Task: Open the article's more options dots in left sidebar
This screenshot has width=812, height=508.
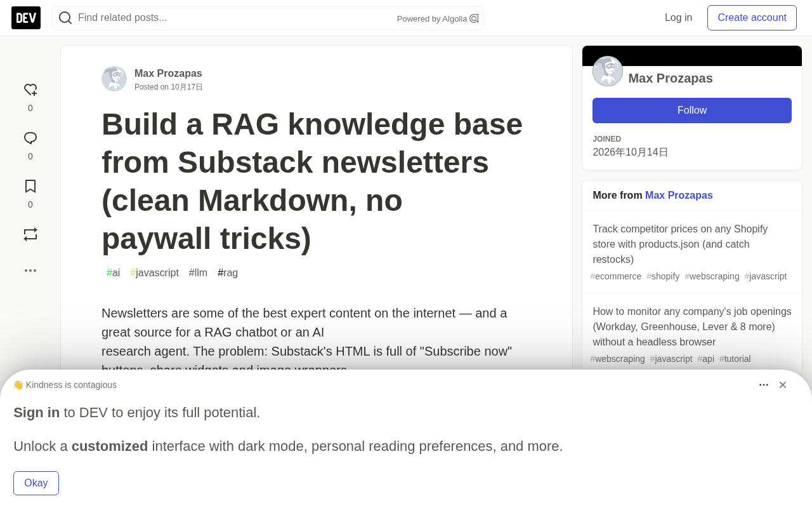Action: tap(30, 271)
